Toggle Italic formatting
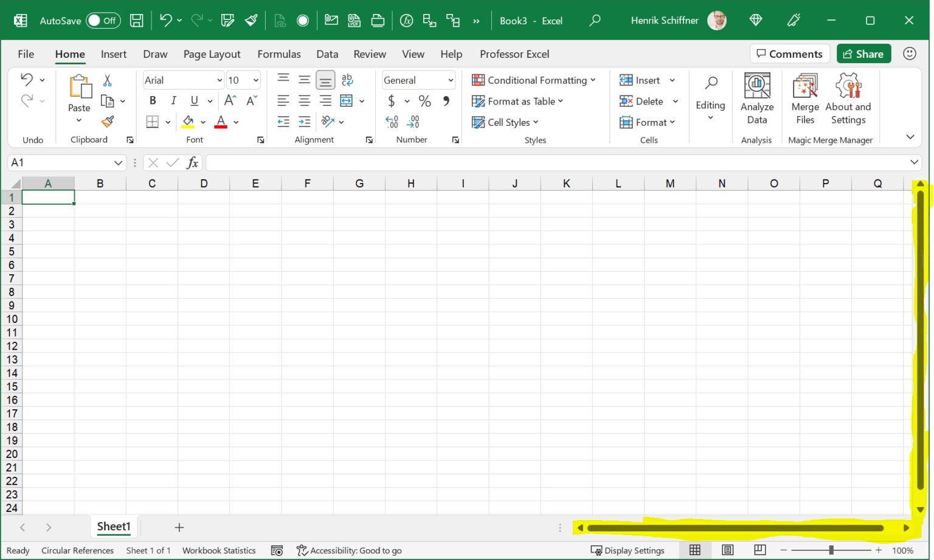 (x=173, y=101)
